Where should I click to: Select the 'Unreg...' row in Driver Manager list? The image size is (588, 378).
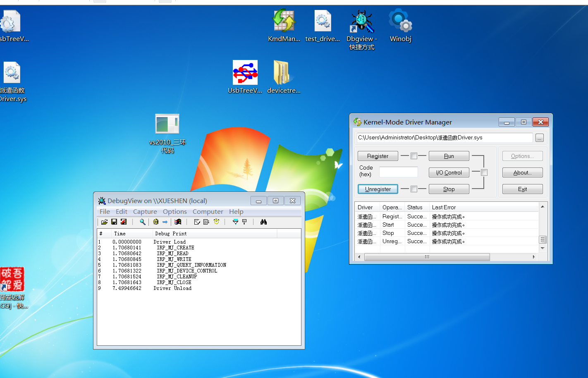click(447, 241)
